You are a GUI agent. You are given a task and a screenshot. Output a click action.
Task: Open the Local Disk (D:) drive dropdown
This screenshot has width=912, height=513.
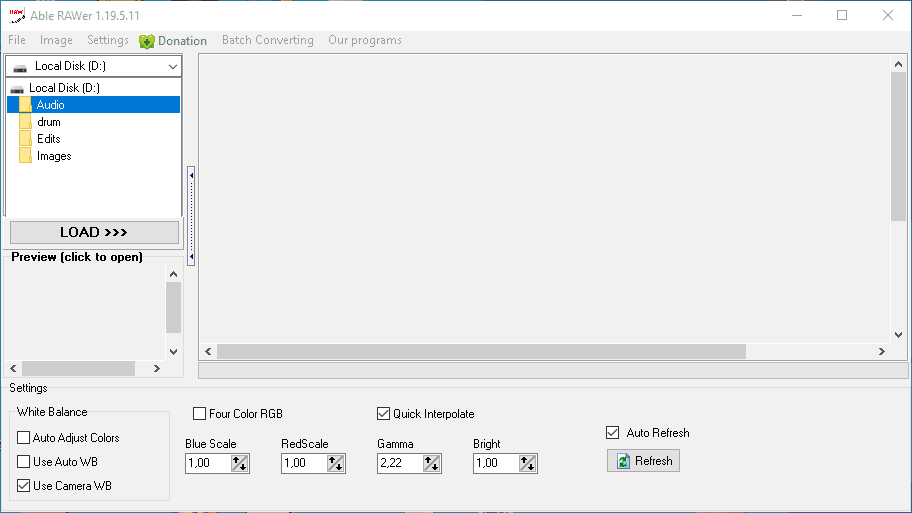[x=172, y=66]
